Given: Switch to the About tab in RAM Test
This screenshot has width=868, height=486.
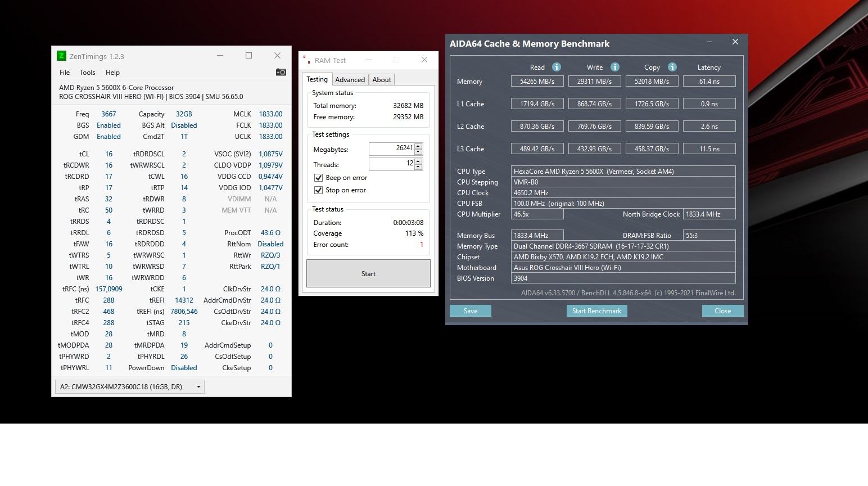Looking at the screenshot, I should tap(382, 80).
